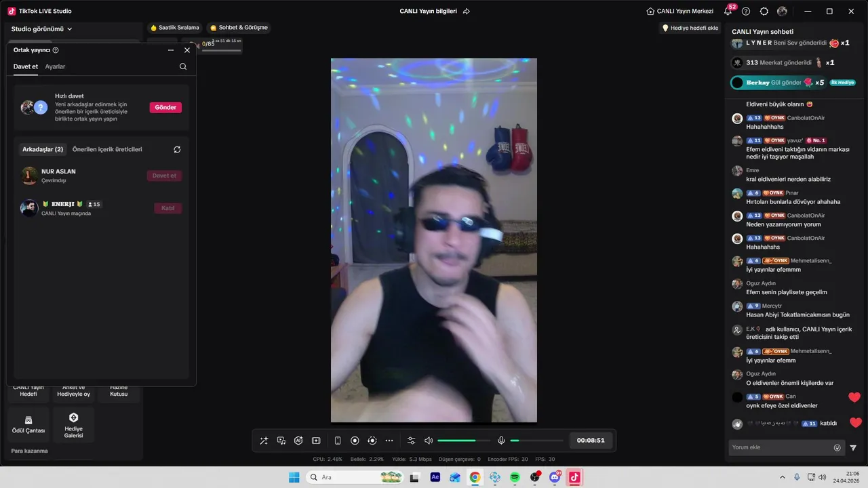Open Sohbet & Görüşme chip
Screen dimensions: 868x488
click(x=239, y=28)
